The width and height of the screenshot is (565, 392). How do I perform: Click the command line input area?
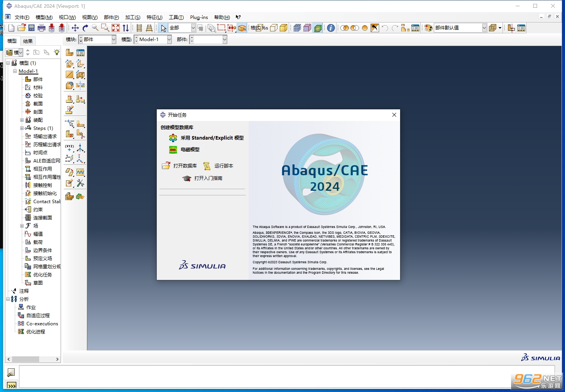point(287,376)
